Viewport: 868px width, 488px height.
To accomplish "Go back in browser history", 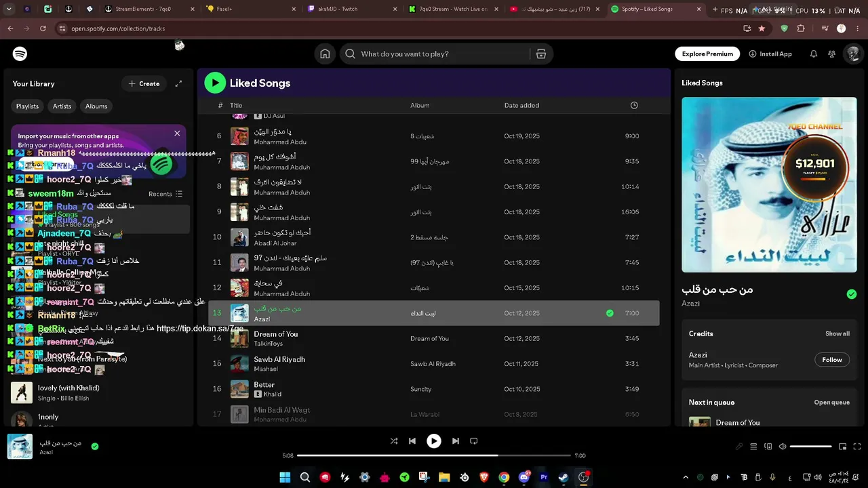I will [10, 28].
